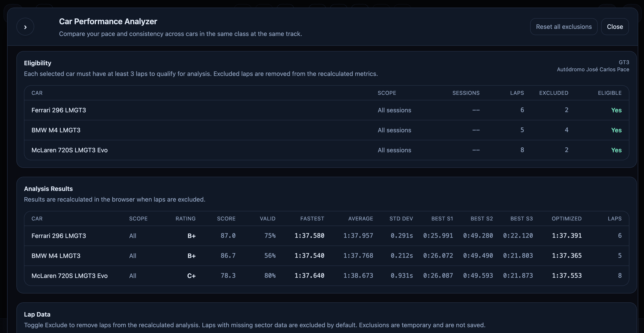This screenshot has height=333, width=644.
Task: Click McLaren eligible Yes status
Action: (x=616, y=150)
